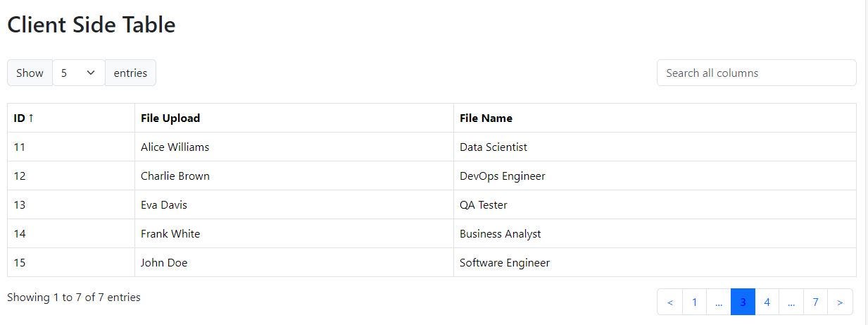Click the ID column sort arrow
This screenshot has width=868, height=325.
31,118
